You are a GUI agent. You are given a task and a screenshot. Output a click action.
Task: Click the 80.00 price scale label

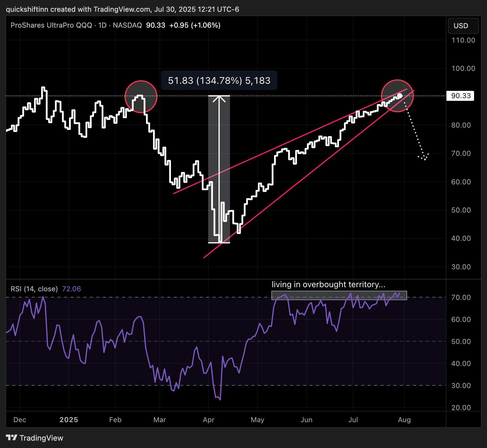(x=461, y=125)
